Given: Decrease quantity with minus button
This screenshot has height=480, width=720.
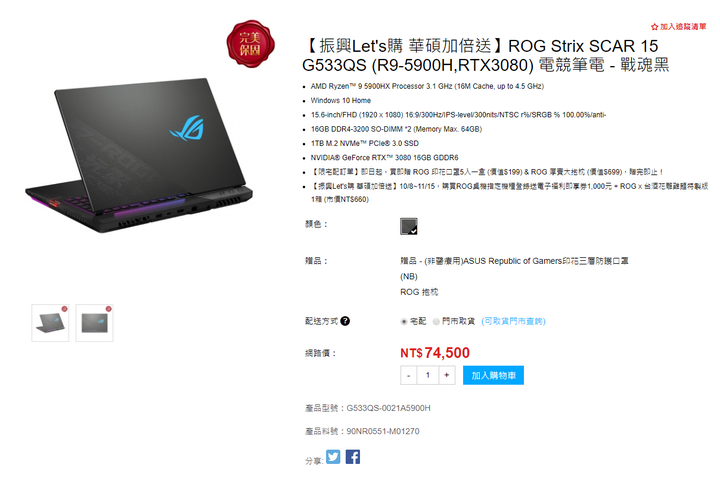Looking at the screenshot, I should 409,375.
